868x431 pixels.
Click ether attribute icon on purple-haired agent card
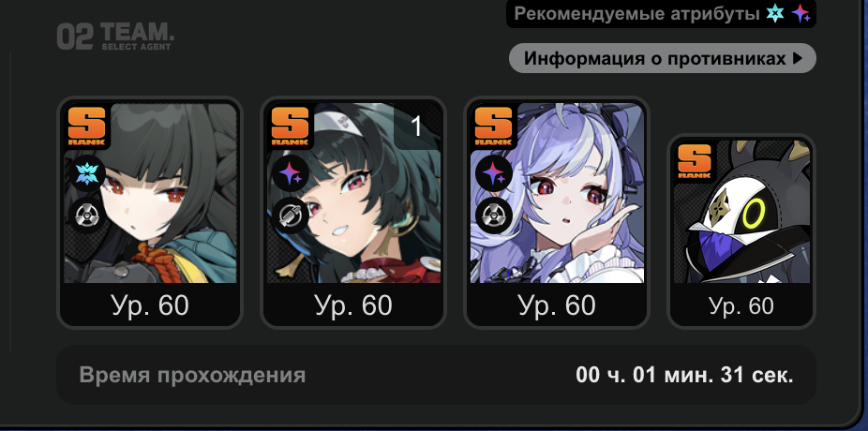[x=494, y=173]
